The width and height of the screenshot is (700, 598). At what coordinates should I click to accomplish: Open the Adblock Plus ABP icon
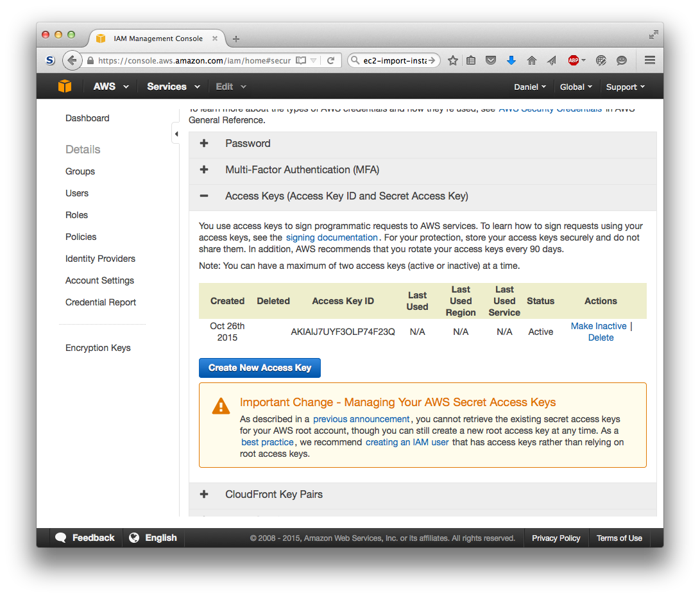(x=574, y=60)
